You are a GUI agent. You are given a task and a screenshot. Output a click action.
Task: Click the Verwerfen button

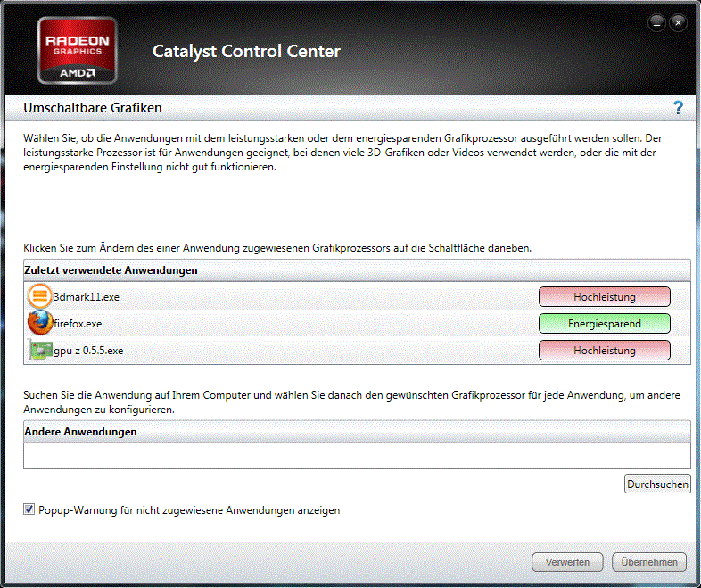pos(567,562)
